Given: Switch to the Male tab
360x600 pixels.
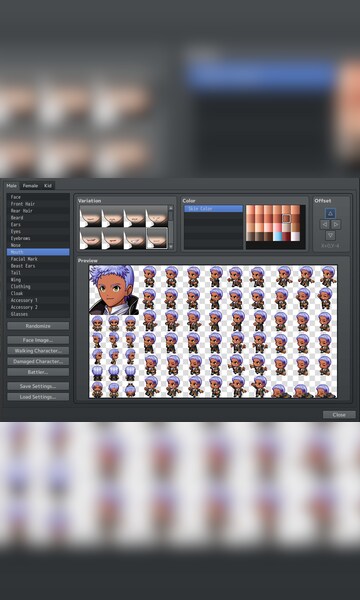Looking at the screenshot, I should 11,186.
